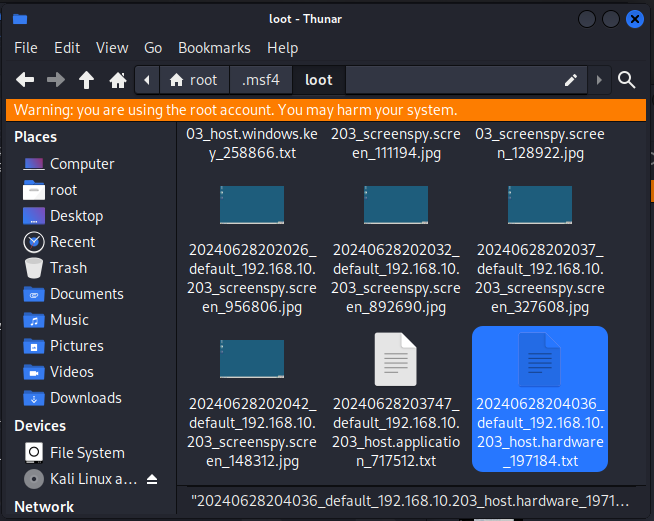Image resolution: width=654 pixels, height=521 pixels.
Task: Click host.windows.key_258866.txt file name
Action: click(252, 143)
